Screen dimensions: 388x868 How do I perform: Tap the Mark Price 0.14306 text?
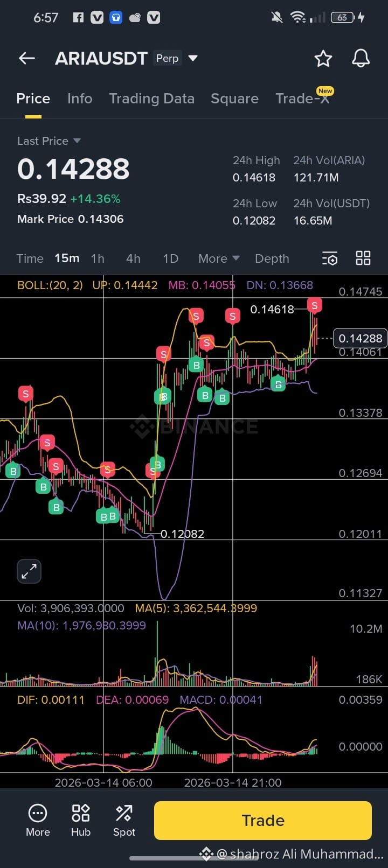coord(71,219)
